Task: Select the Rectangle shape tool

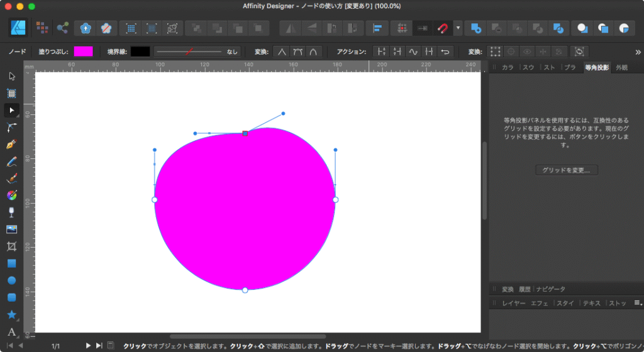Action: pos(11,263)
